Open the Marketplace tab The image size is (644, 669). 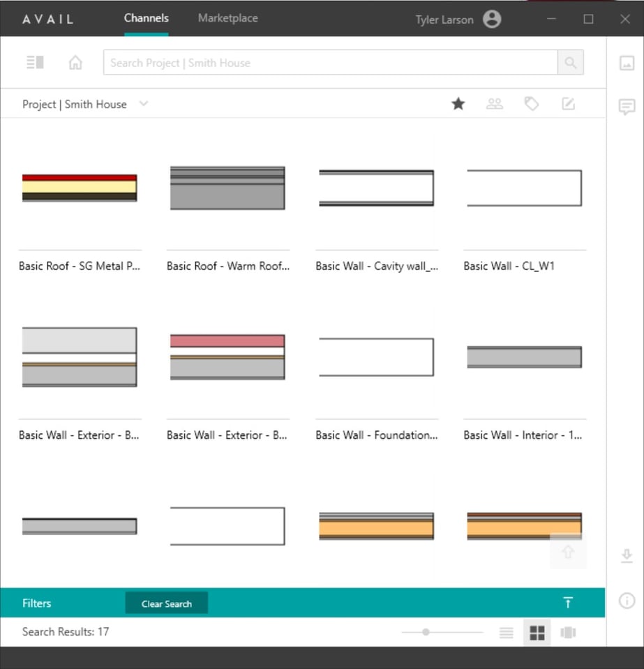tap(227, 19)
